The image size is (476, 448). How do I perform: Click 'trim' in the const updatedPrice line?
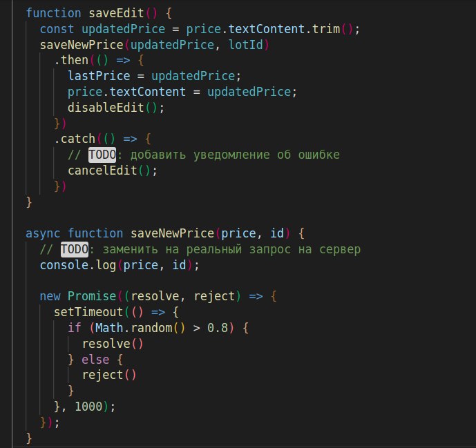pos(326,29)
